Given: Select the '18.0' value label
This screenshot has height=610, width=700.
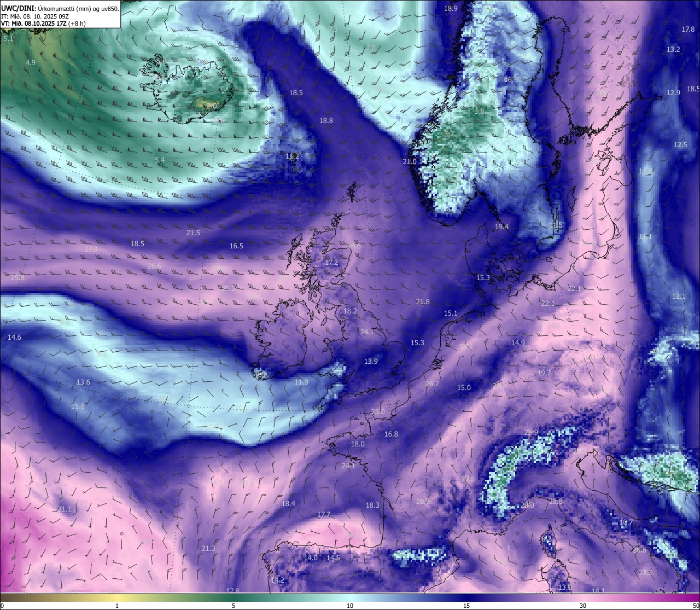Looking at the screenshot, I should (x=358, y=444).
